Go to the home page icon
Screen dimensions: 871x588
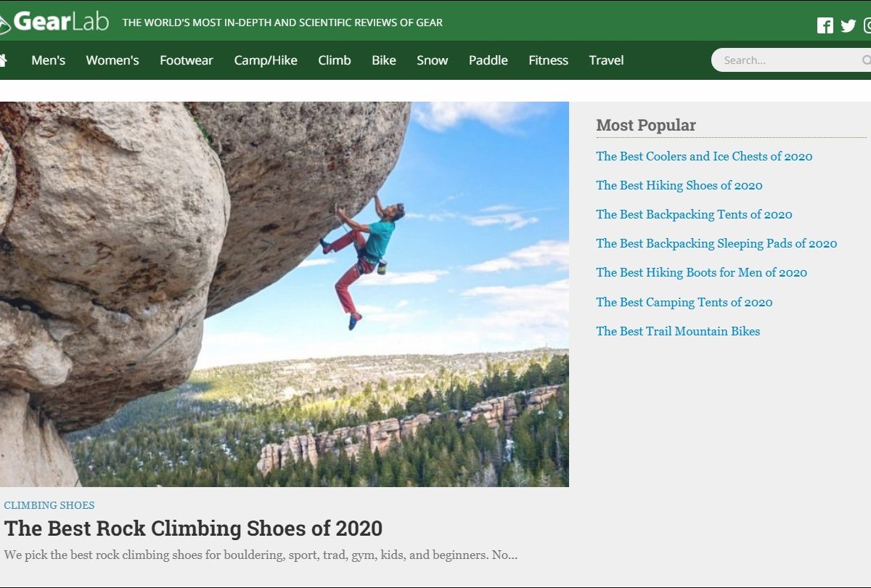tap(3, 60)
